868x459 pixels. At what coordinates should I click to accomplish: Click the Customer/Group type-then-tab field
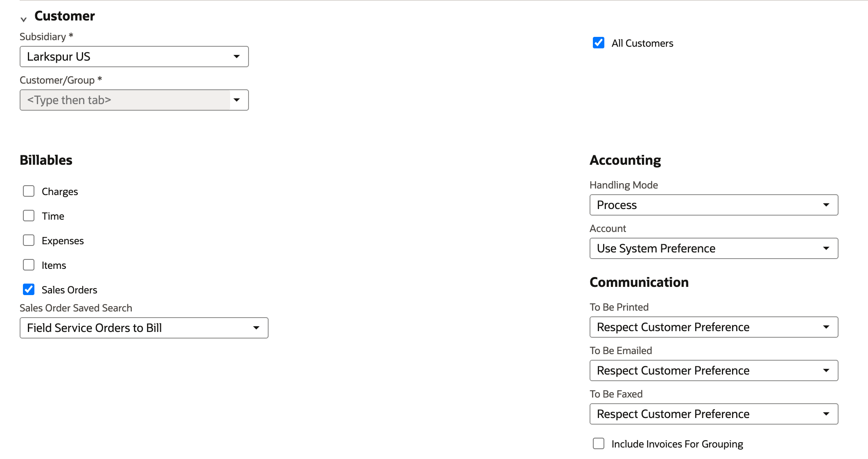(125, 100)
